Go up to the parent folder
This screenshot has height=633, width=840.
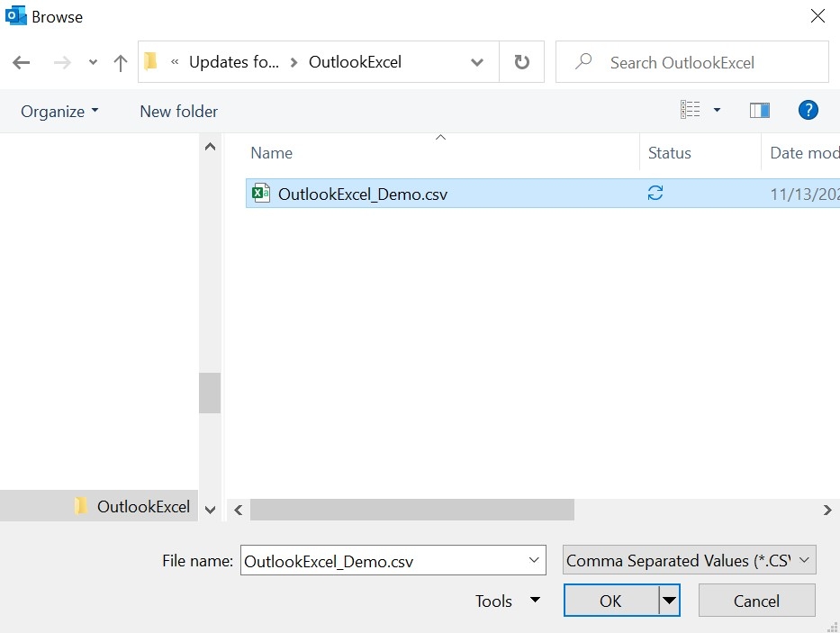coord(120,61)
